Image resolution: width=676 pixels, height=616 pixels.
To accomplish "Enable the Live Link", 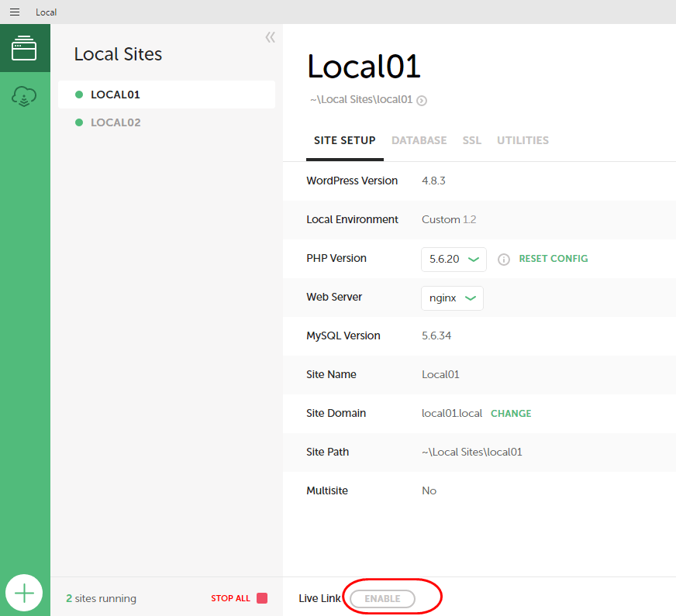I will (382, 598).
